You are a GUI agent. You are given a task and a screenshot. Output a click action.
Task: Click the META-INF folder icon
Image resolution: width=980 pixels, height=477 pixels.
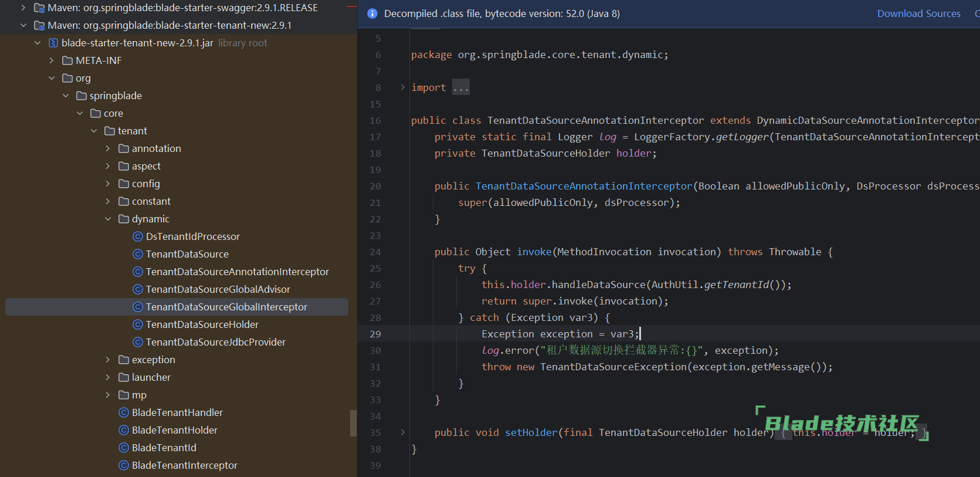(67, 60)
